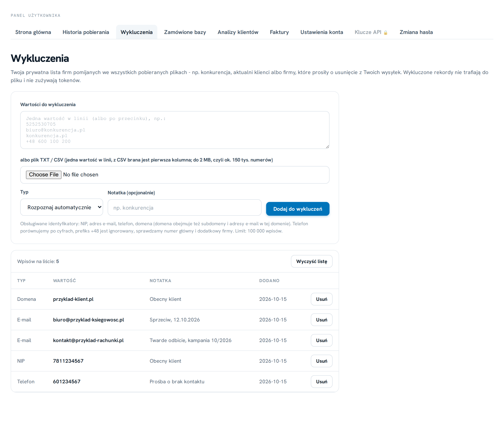The height and width of the screenshot is (423, 504).
Task: Delete biuro@przyklad-ksiegowosc.pl row via Usuń
Action: 321,320
